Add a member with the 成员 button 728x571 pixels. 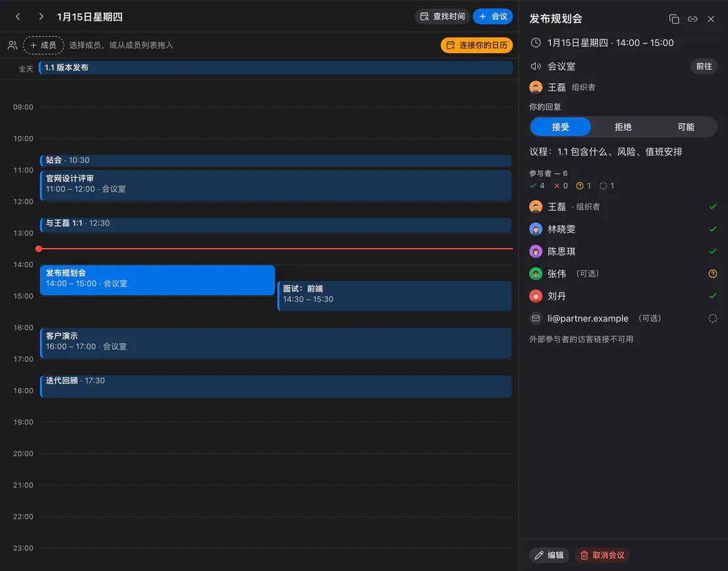point(43,45)
